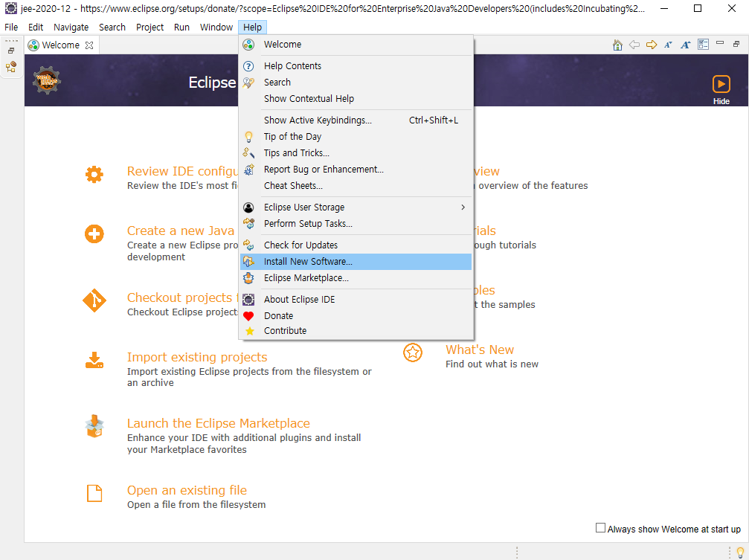Open the Navigate menu
Image resolution: width=749 pixels, height=560 pixels.
click(x=71, y=28)
